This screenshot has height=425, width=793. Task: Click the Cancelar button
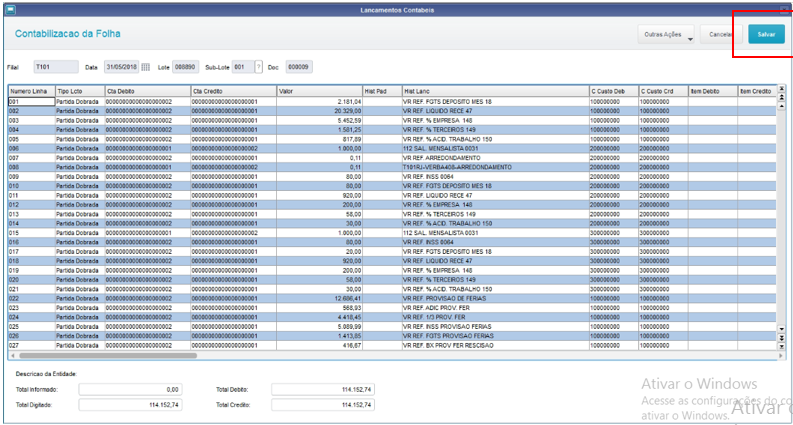721,34
